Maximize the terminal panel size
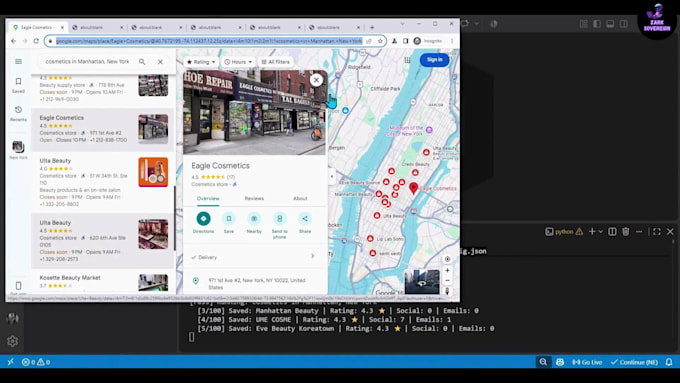 pyautogui.click(x=657, y=232)
